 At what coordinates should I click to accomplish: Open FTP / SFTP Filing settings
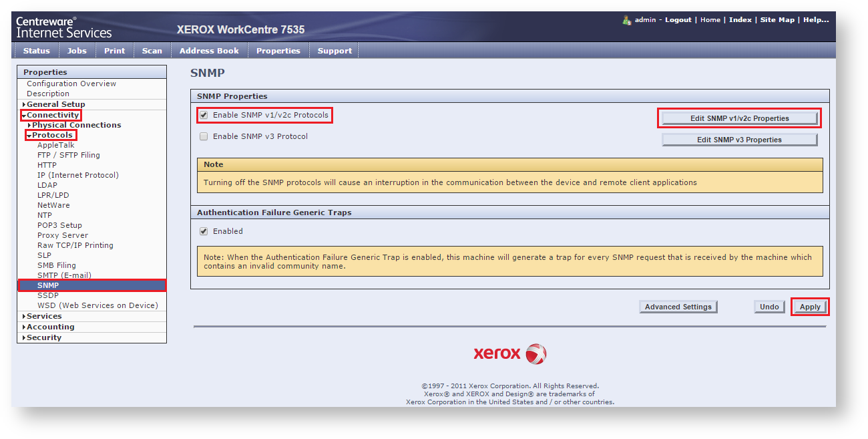[x=69, y=155]
